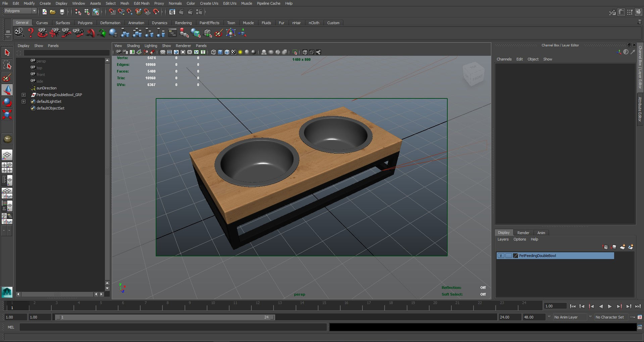
Task: Click the delete history sphere-trash shelf icon
Action: click(x=113, y=33)
